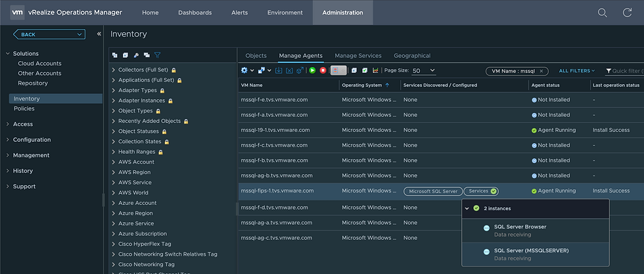Click the funnel filter icon in tree toolbar
Screen dimensions: 644x274
point(157,55)
